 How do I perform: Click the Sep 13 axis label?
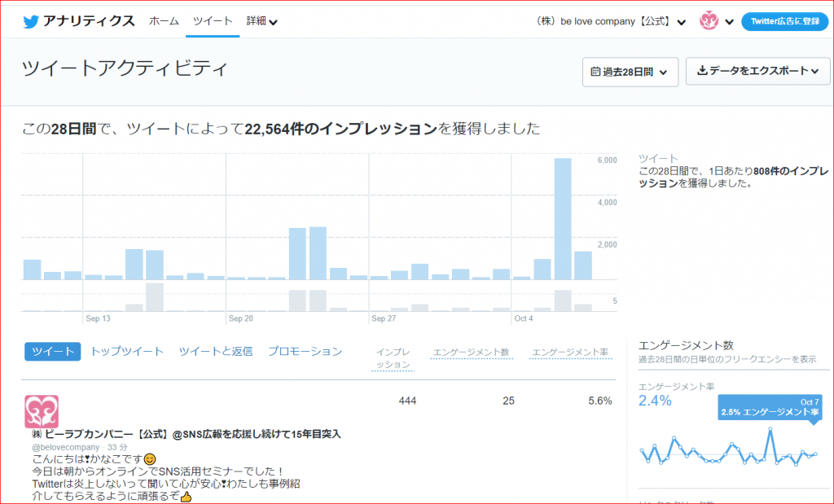point(98,318)
